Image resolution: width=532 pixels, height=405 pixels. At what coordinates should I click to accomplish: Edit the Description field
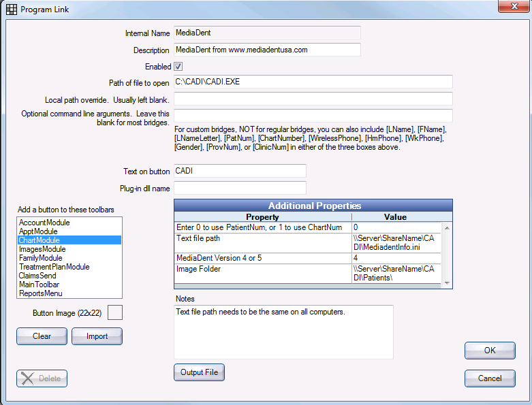pyautogui.click(x=267, y=50)
